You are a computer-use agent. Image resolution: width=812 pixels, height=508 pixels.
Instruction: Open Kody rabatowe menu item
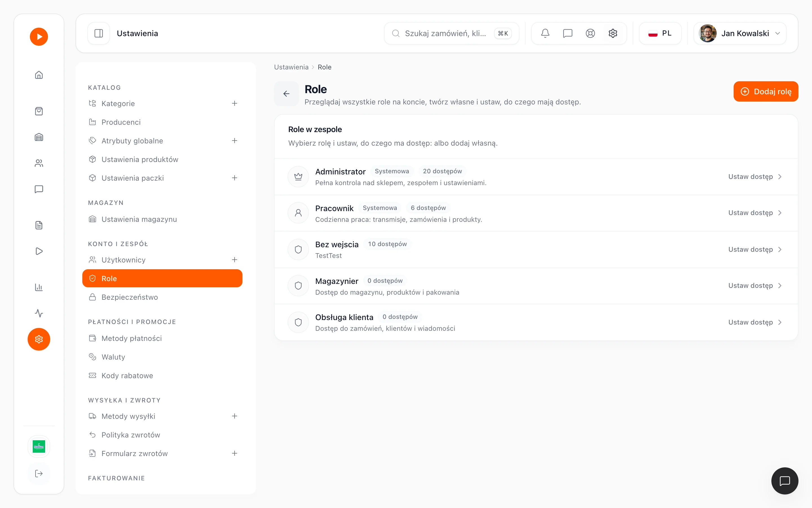pyautogui.click(x=162, y=376)
